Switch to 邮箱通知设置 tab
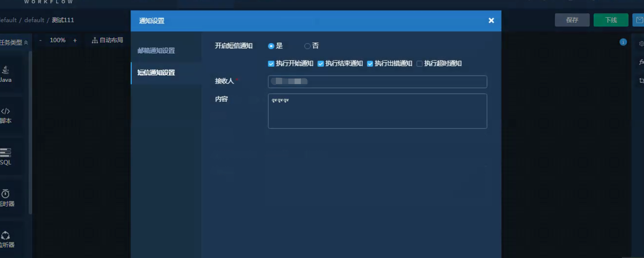The image size is (644, 258). [156, 51]
